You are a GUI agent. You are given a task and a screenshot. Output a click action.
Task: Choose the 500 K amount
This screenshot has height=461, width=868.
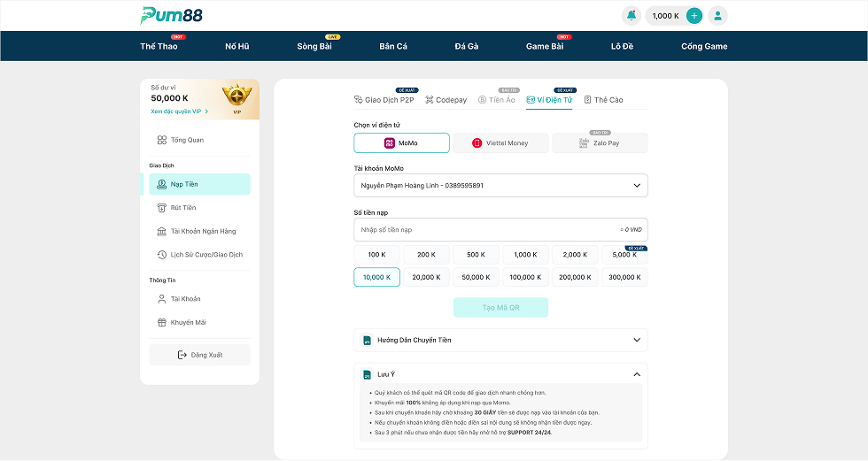tap(477, 255)
